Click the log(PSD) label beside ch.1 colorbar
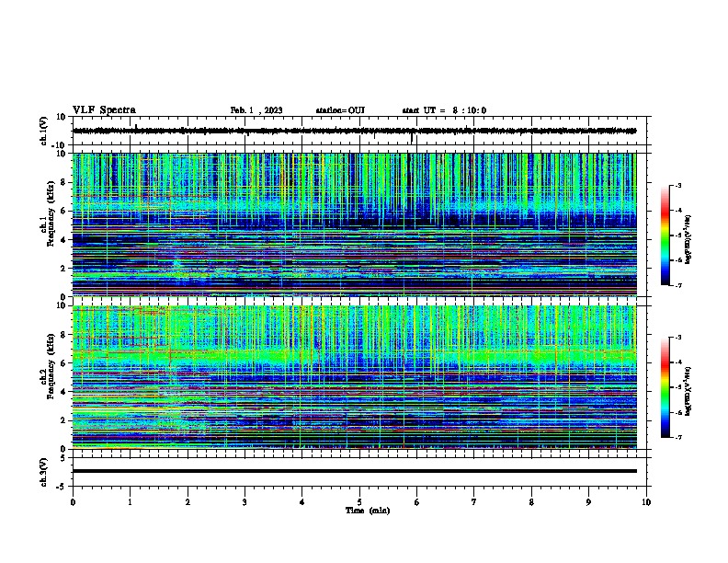The height and width of the screenshot is (563, 728). tap(688, 239)
